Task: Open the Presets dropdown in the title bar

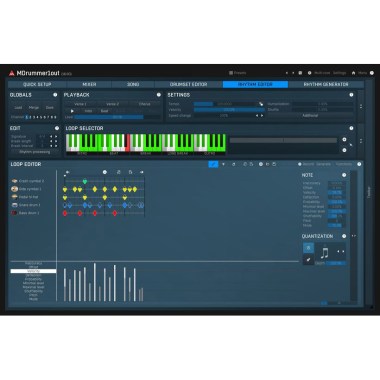Action: coord(237,73)
